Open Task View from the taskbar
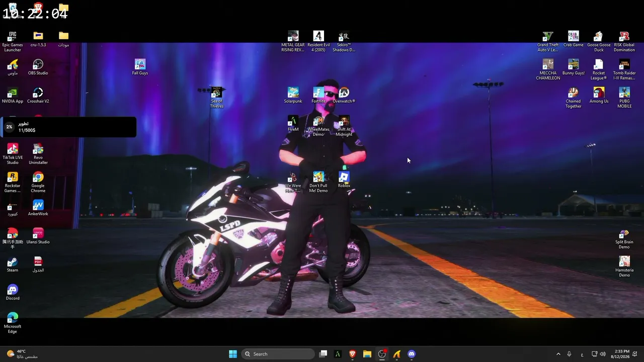The image size is (644, 362). coord(324,354)
